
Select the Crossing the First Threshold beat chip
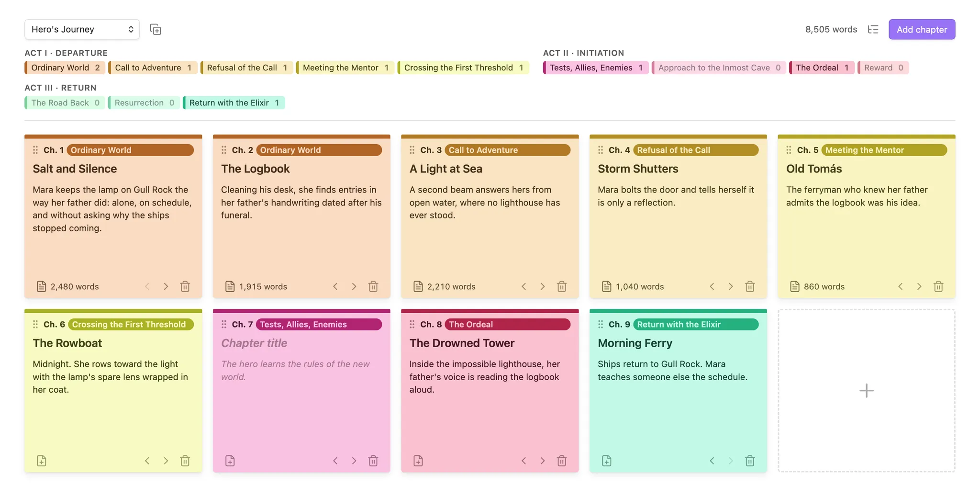463,68
